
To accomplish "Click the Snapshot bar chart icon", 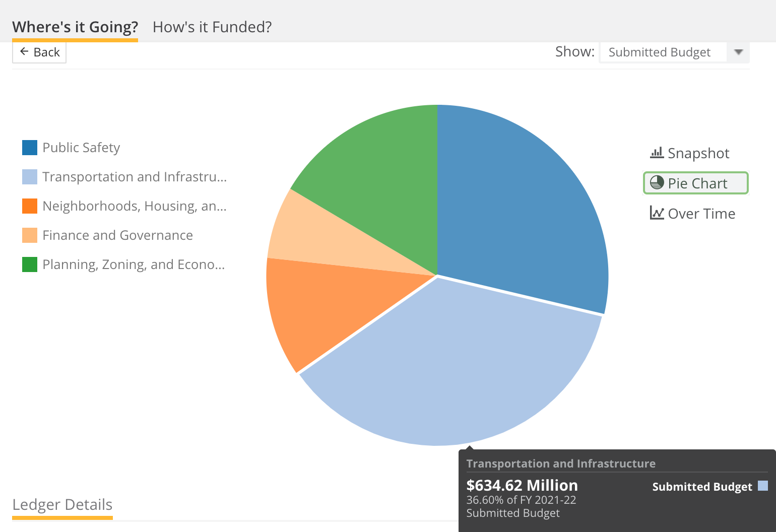I will [x=657, y=153].
